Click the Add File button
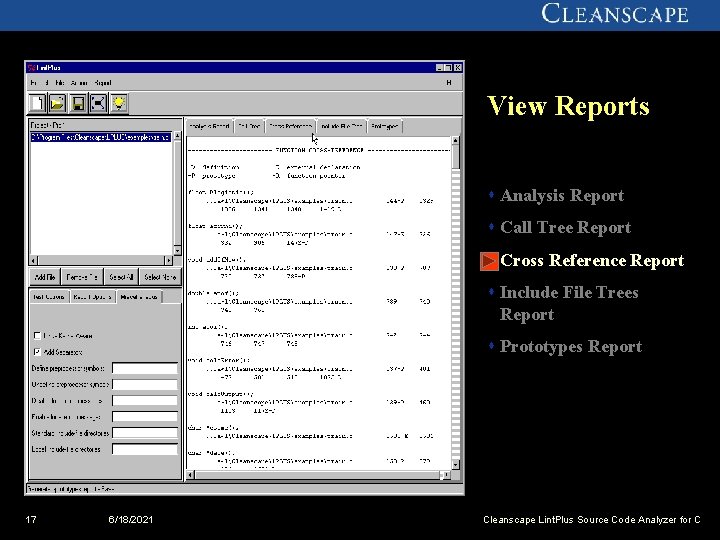This screenshot has height=540, width=720. [x=45, y=277]
